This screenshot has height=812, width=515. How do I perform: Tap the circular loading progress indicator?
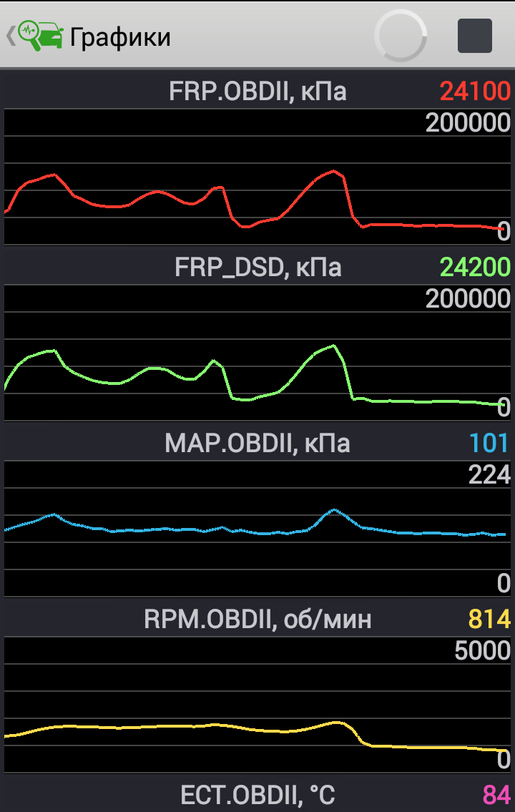[401, 36]
